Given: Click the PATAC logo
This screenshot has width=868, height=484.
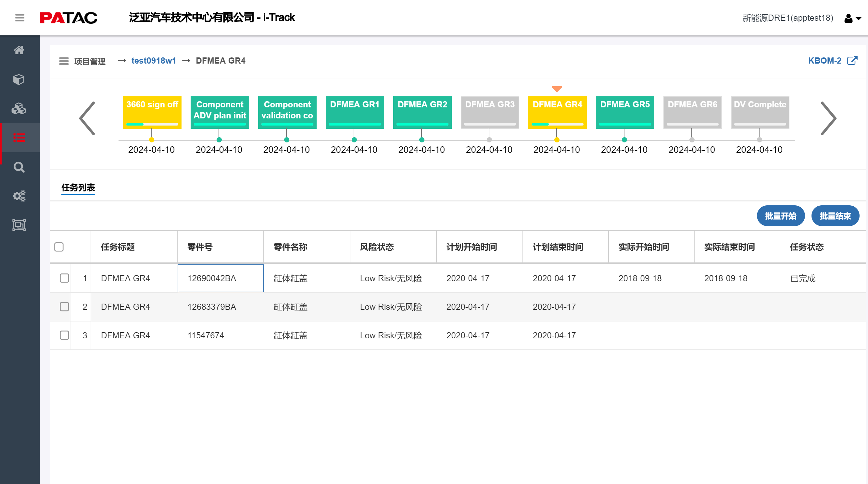Looking at the screenshot, I should 69,18.
